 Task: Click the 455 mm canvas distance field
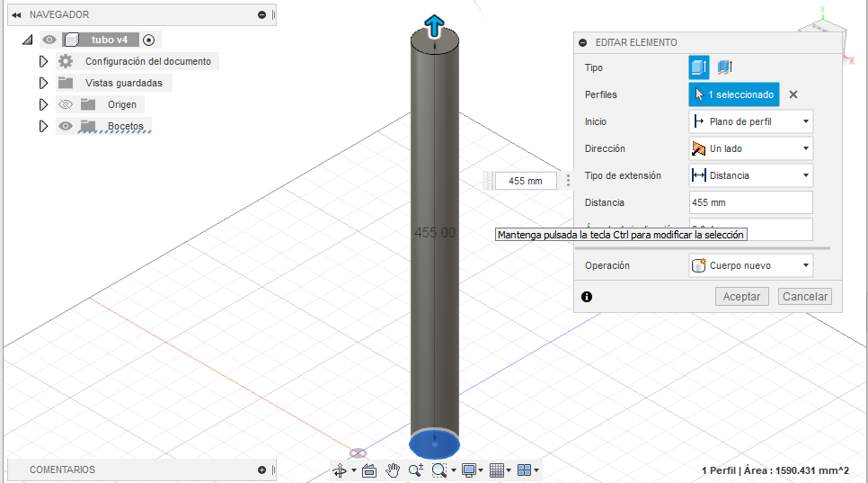pyautogui.click(x=526, y=181)
